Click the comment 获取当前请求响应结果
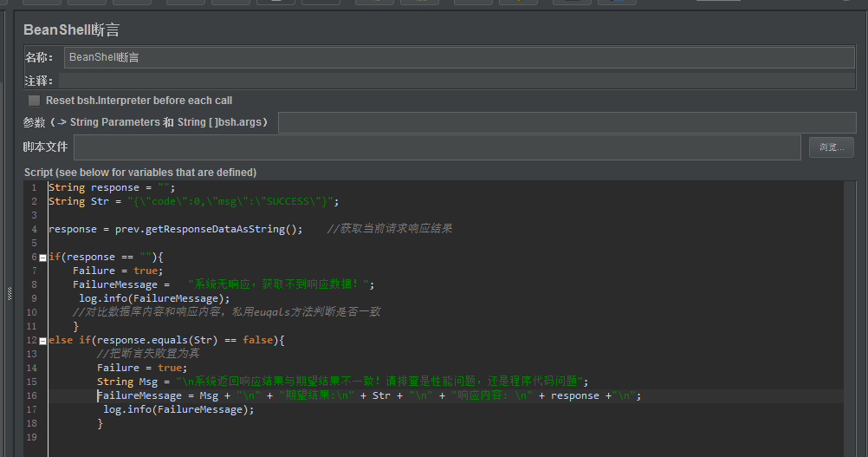The width and height of the screenshot is (868, 457). point(390,229)
